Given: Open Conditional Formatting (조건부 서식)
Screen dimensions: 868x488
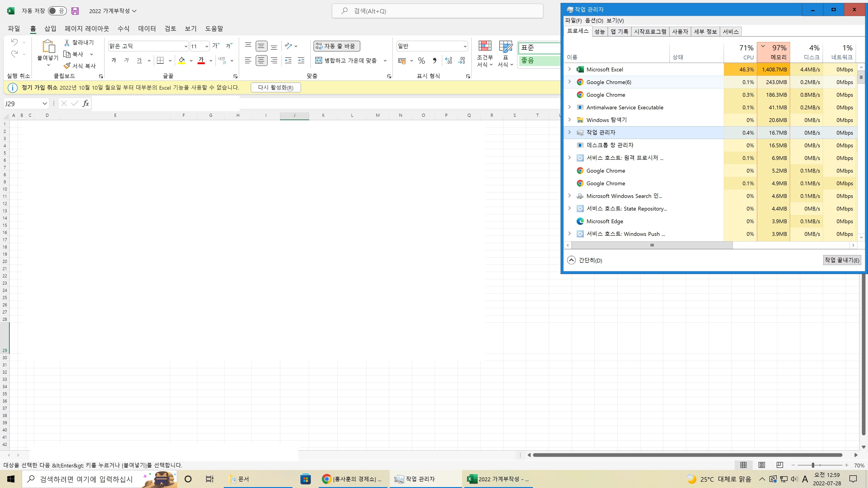Looking at the screenshot, I should (x=485, y=54).
